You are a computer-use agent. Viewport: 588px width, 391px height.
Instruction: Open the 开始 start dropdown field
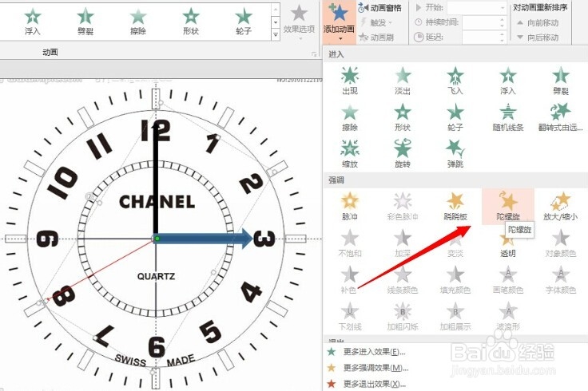477,7
